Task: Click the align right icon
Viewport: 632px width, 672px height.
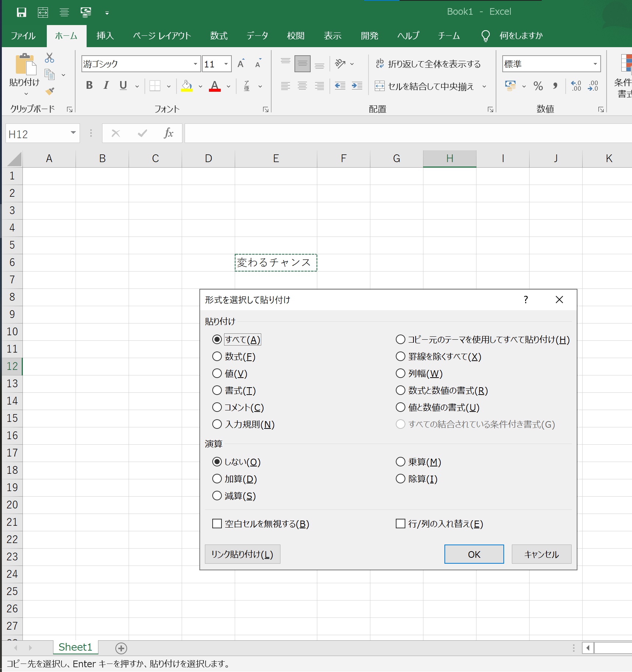Action: click(320, 86)
